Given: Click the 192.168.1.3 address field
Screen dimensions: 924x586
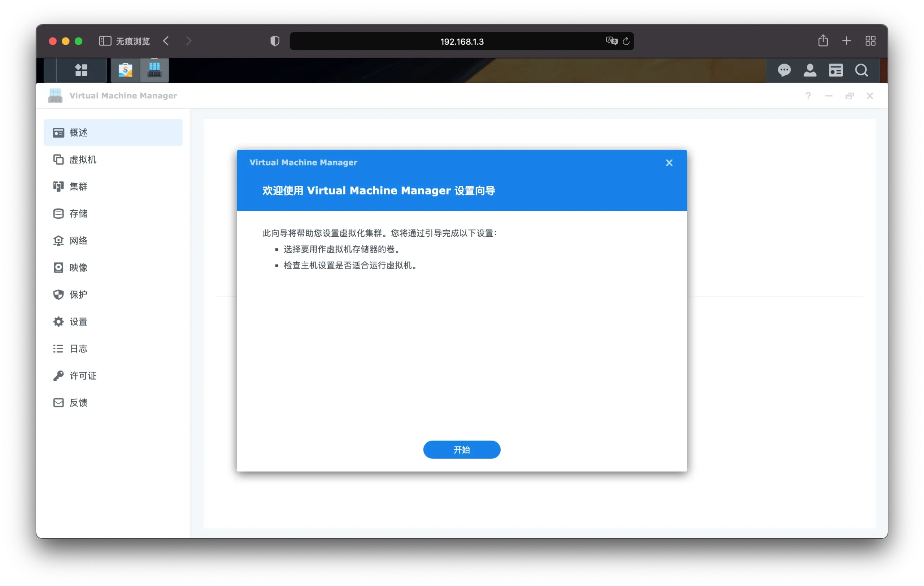Looking at the screenshot, I should (462, 41).
